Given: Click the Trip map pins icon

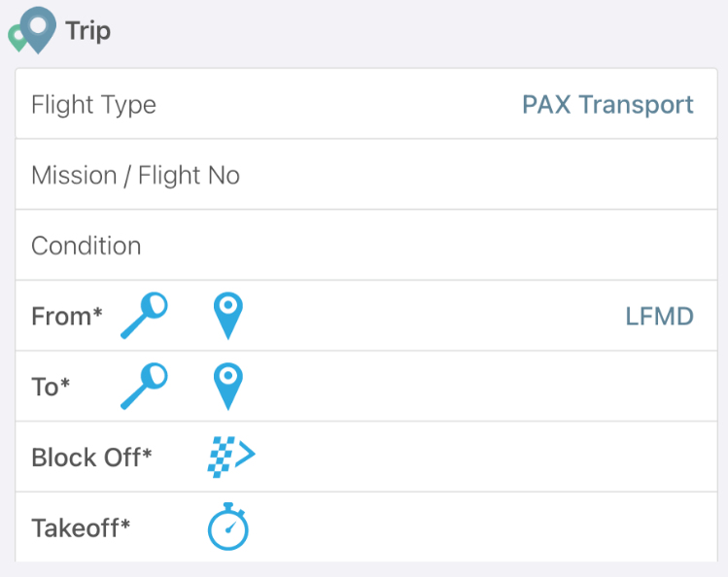Looking at the screenshot, I should click(32, 31).
